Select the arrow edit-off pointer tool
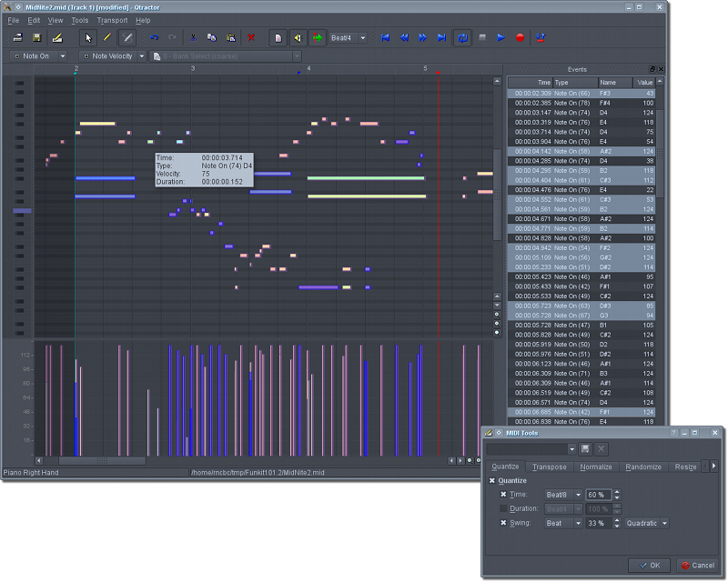The width and height of the screenshot is (728, 582). [88, 38]
